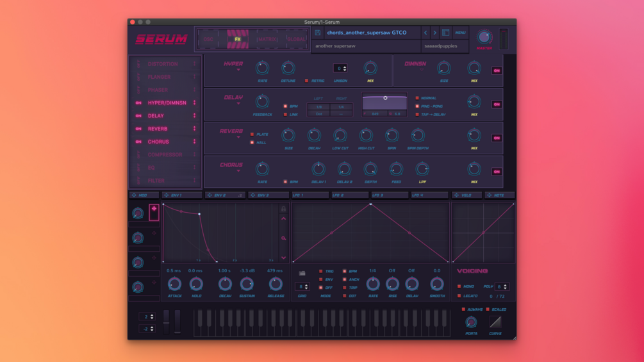Expand the HYPER dropdown arrow

[x=238, y=70]
